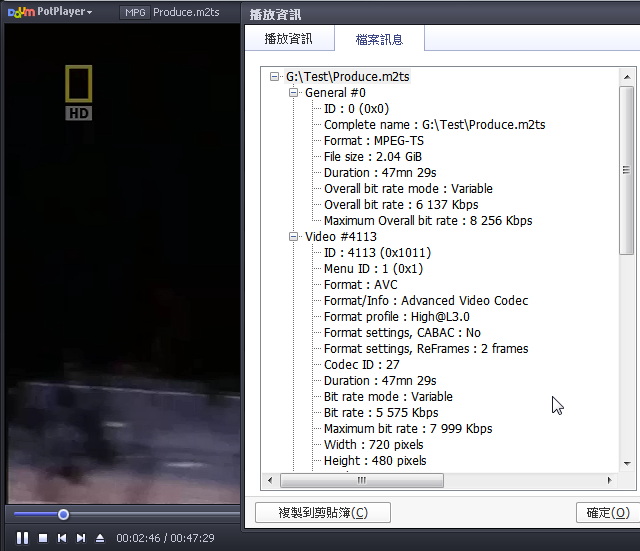Click the vertical scrollbar thumb

point(627,170)
